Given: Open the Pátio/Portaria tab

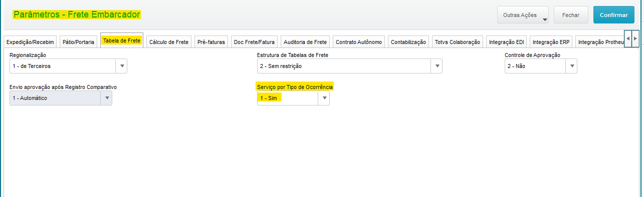Looking at the screenshot, I should (78, 42).
